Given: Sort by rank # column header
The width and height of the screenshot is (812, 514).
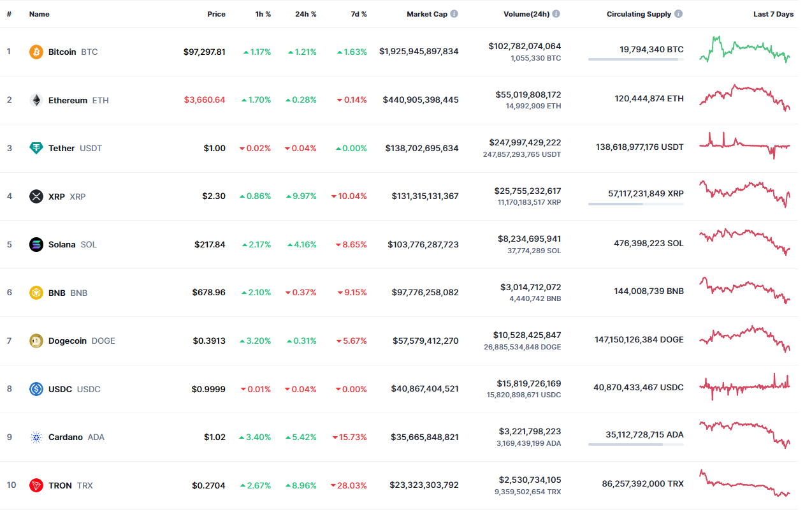Looking at the screenshot, I should tap(9, 14).
